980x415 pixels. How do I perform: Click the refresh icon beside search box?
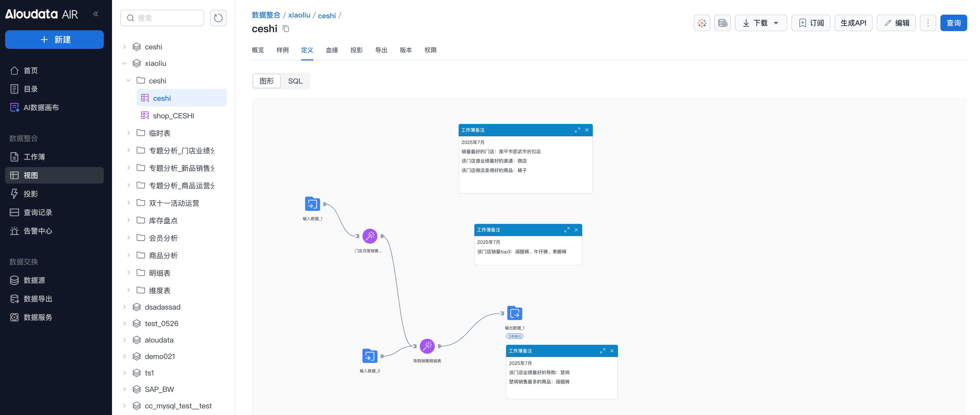point(218,18)
